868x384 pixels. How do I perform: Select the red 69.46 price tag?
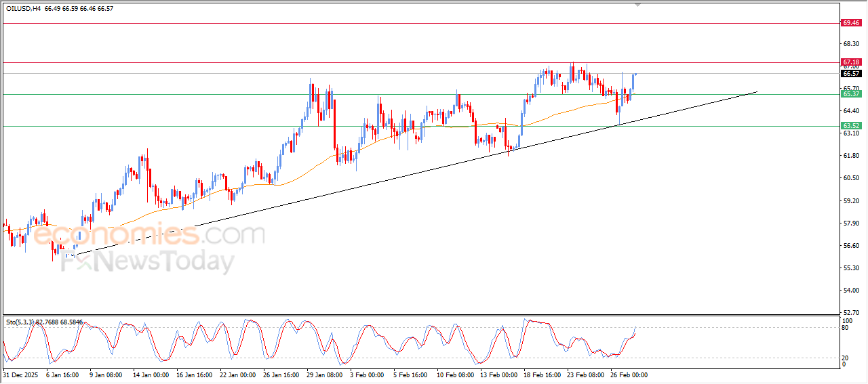(x=851, y=23)
